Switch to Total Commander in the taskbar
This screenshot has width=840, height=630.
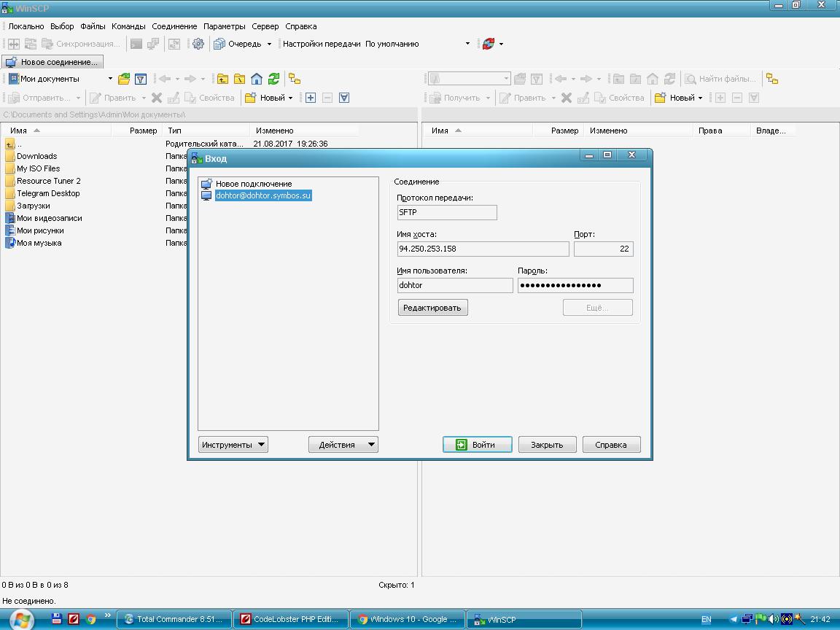[174, 619]
